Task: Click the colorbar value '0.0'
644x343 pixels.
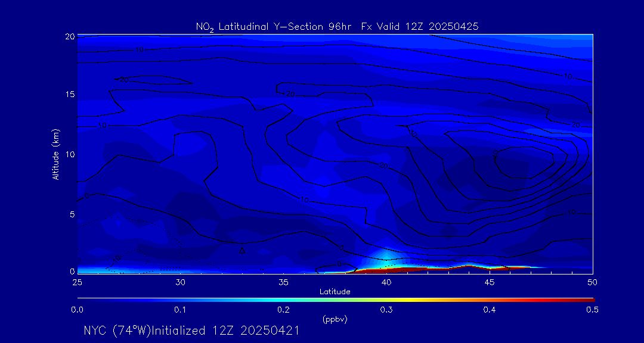Action: (x=77, y=310)
